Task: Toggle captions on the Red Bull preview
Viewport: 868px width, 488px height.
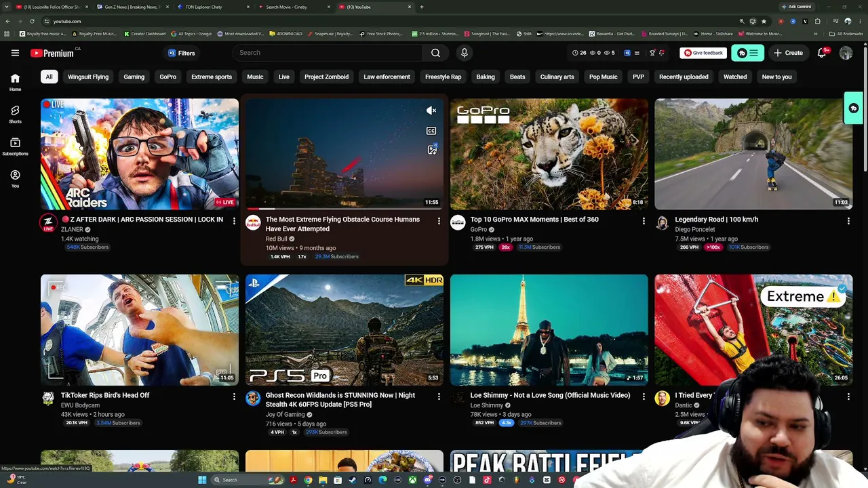Action: 431,131
